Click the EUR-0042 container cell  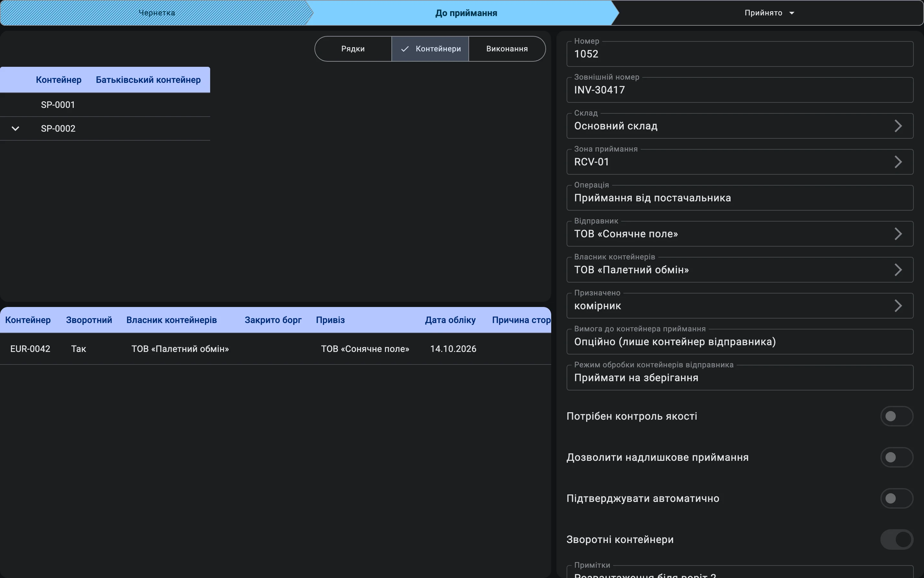coord(30,349)
